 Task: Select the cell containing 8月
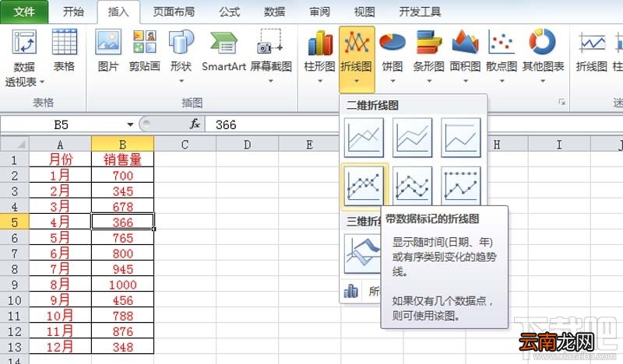point(61,285)
